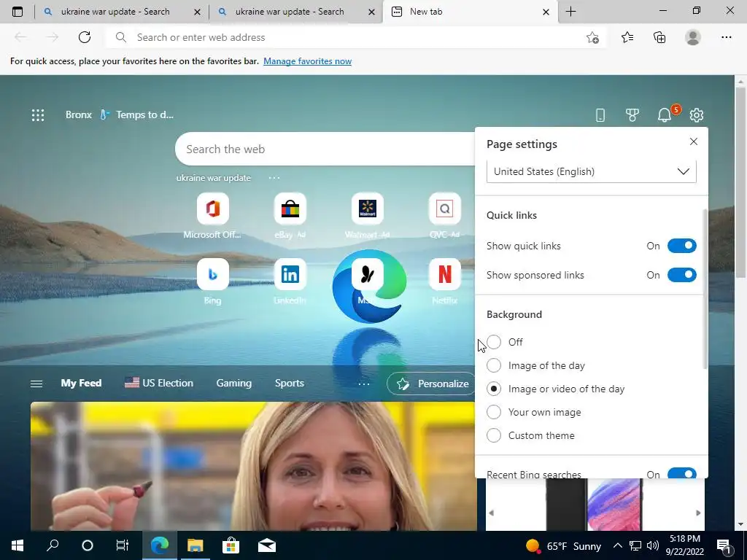
Task: Open the mobile phone icon on the new tab page
Action: point(600,114)
